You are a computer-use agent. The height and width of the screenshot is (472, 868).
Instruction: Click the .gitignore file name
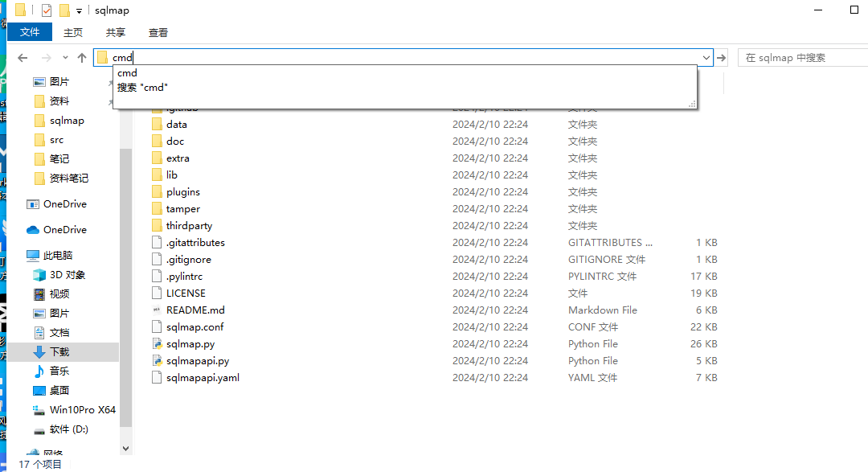click(x=189, y=260)
